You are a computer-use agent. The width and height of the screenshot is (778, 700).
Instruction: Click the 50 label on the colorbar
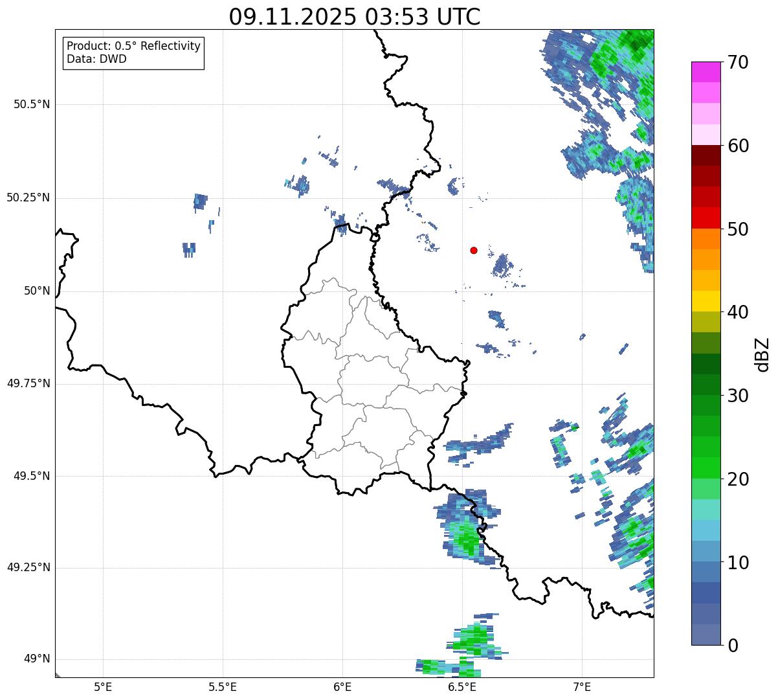(x=738, y=229)
